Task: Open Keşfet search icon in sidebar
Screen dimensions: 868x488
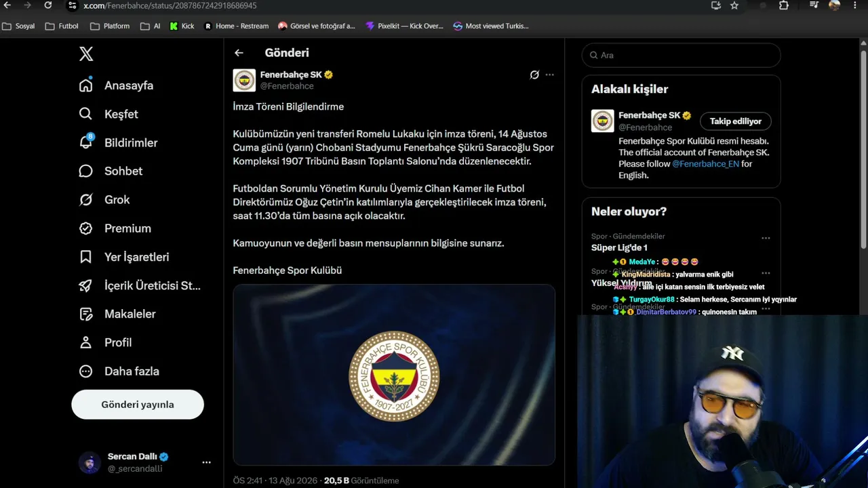Action: 85,114
